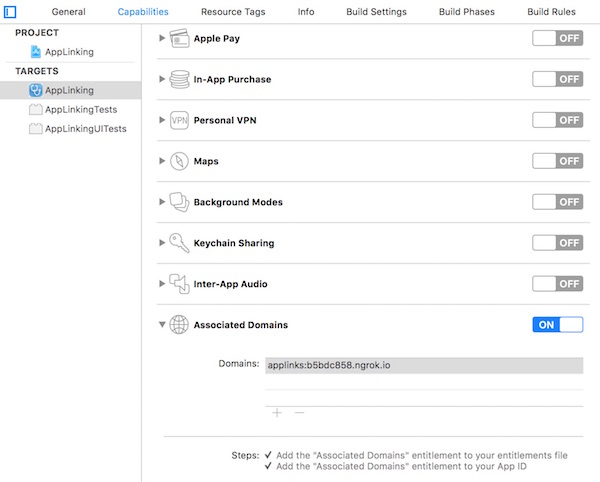Toggle the Maps capability on
Image resolution: width=600 pixels, height=482 pixels.
[558, 161]
